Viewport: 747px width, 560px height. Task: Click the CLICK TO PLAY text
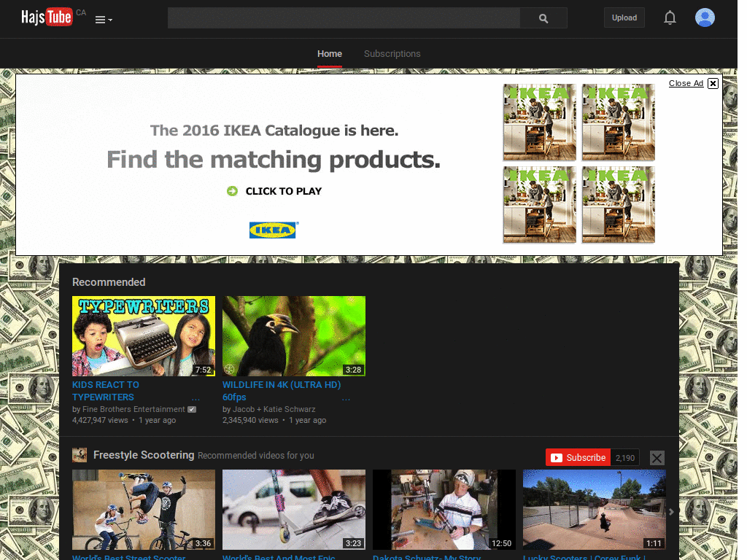click(x=284, y=191)
